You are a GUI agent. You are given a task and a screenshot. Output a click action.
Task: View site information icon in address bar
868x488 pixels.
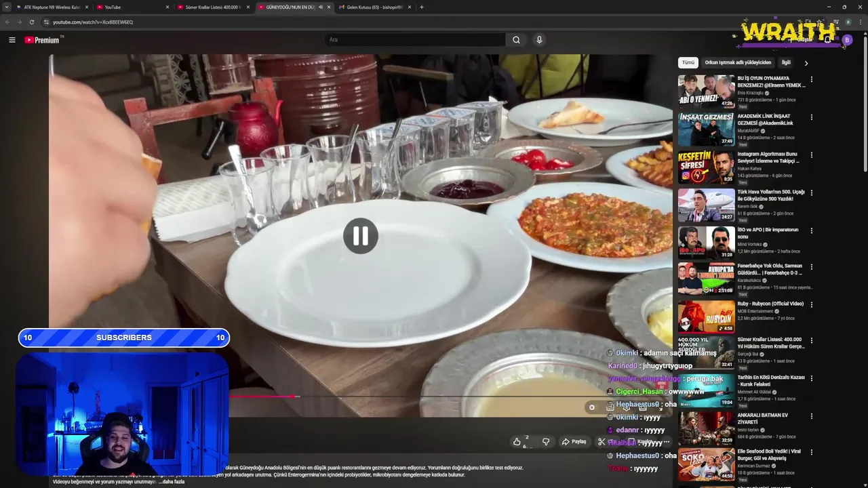tap(46, 22)
